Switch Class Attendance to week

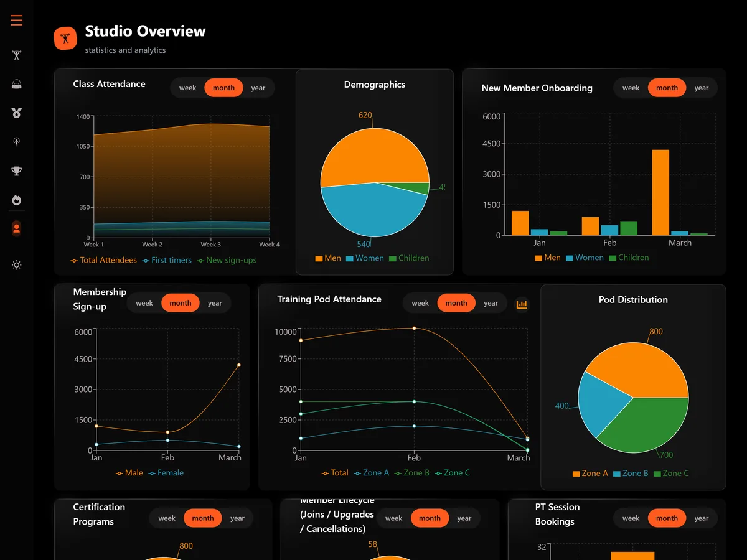187,88
